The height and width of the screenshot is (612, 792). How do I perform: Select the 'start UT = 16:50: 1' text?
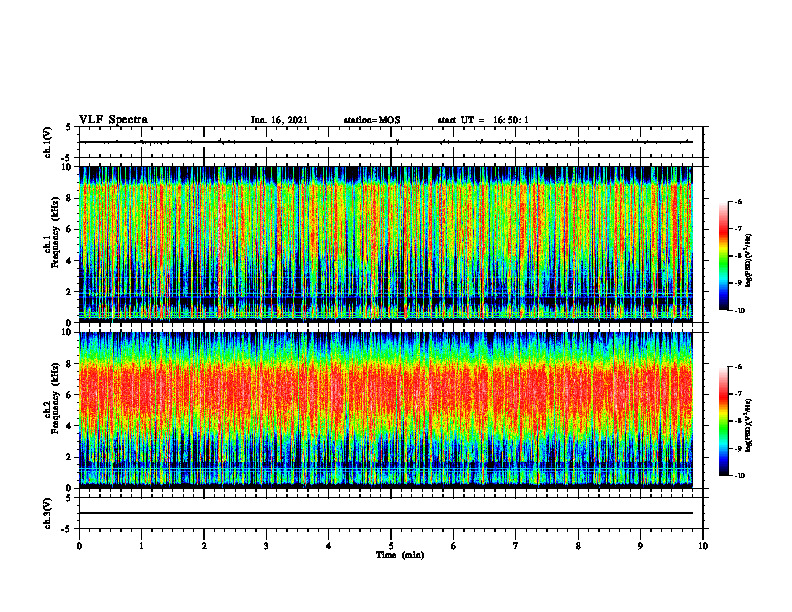[x=483, y=120]
